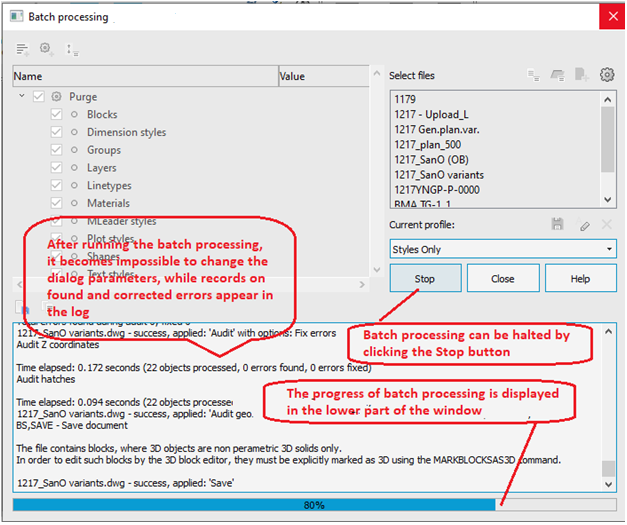Collapse the Purge tree node
Image resolution: width=627 pixels, height=525 pixels.
coord(22,97)
